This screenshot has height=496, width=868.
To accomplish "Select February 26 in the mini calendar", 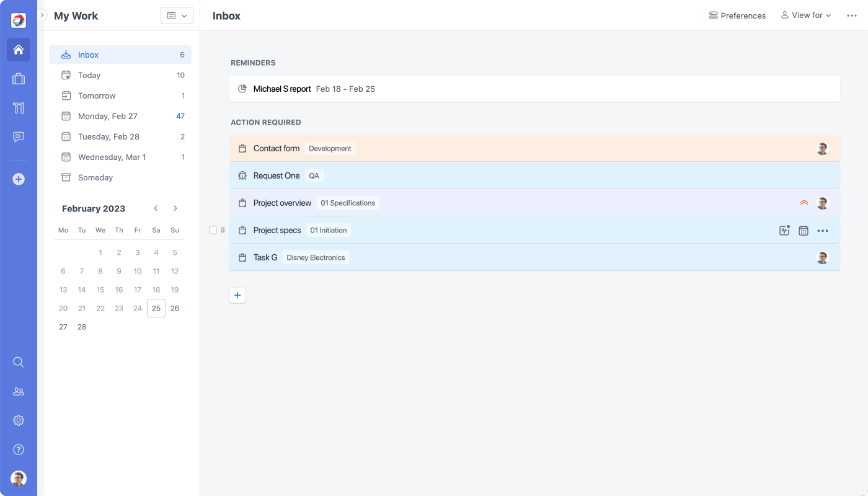I will point(175,308).
